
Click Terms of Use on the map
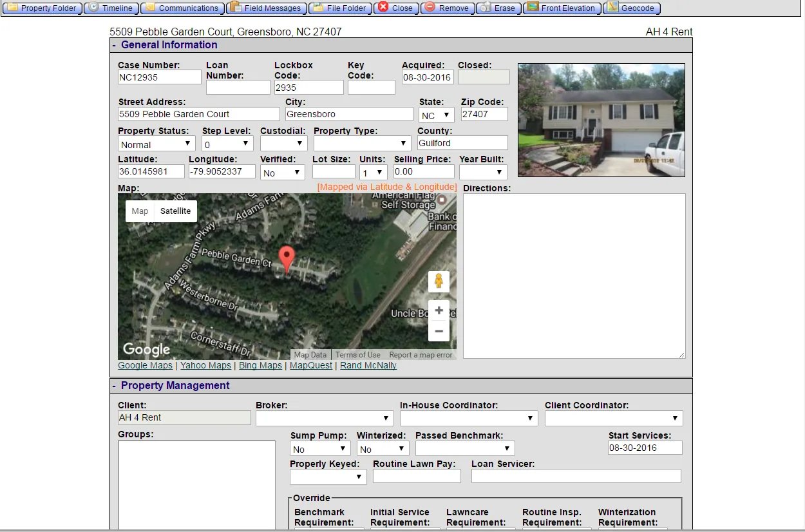coord(358,355)
